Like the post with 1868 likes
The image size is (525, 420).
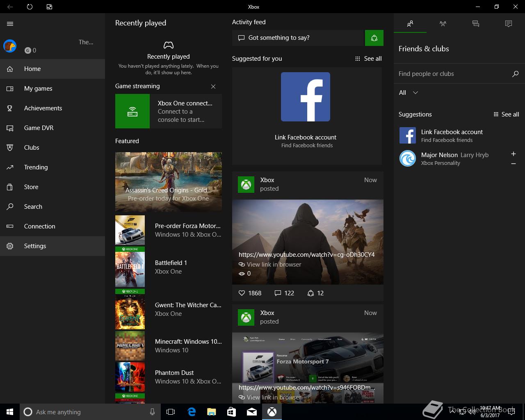click(250, 293)
